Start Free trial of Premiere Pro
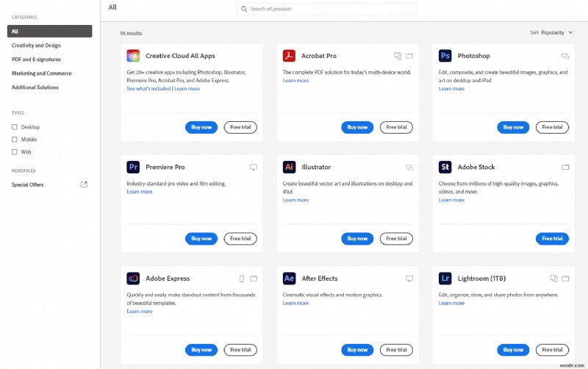 [240, 238]
